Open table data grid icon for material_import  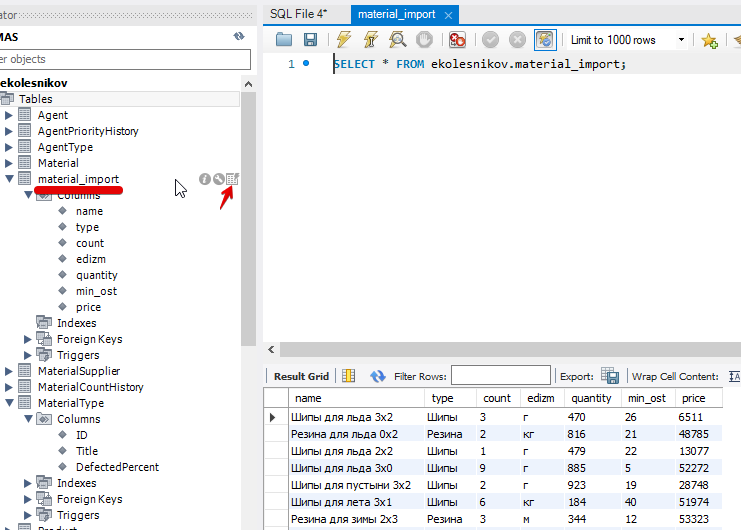coord(233,179)
